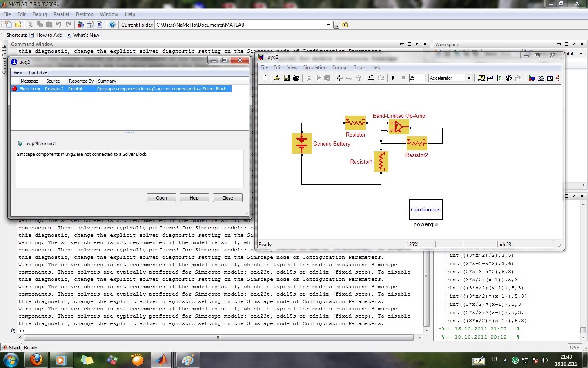This screenshot has height=368, width=588.
Task: Save the uyg2 model with floppy icon
Action: [x=287, y=78]
